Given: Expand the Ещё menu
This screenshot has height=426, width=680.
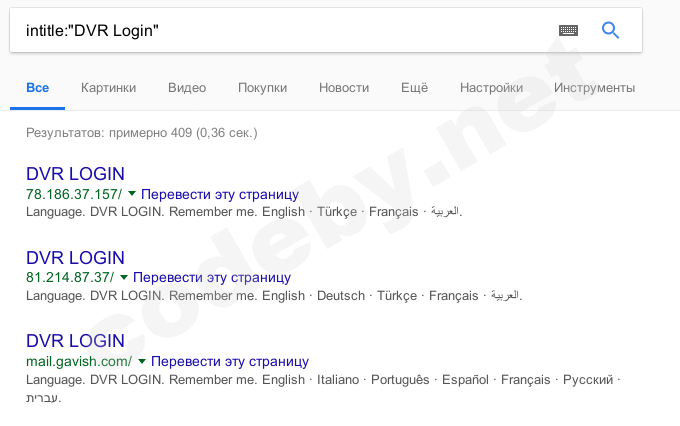Looking at the screenshot, I should point(414,88).
